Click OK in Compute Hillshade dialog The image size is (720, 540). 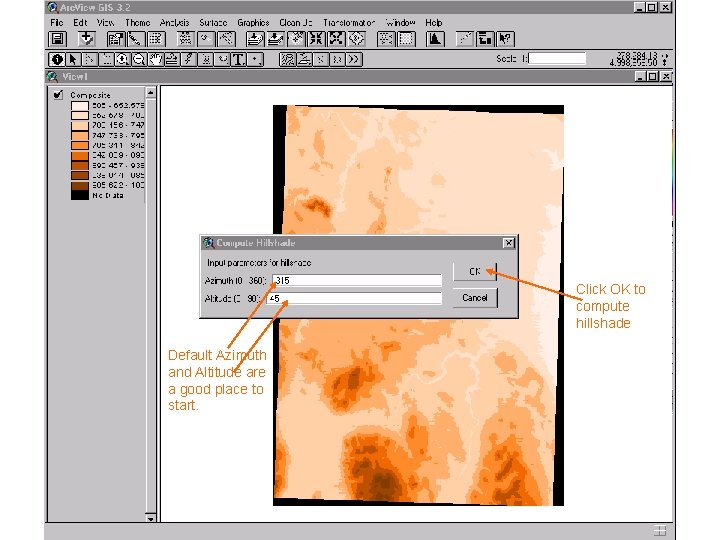475,271
